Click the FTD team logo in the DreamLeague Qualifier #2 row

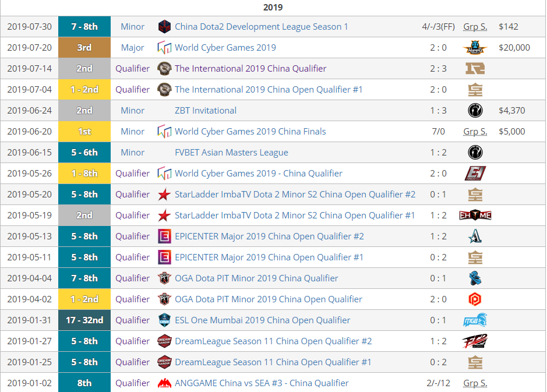[475, 341]
